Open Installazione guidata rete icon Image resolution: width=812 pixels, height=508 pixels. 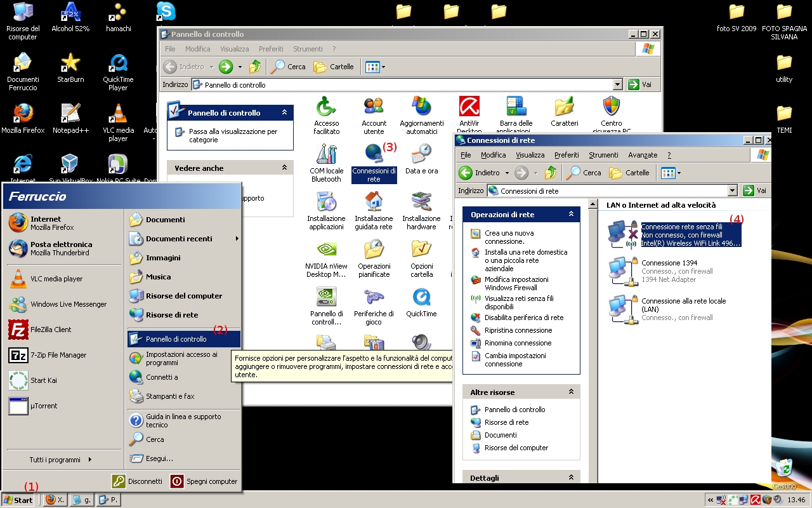[x=374, y=211]
